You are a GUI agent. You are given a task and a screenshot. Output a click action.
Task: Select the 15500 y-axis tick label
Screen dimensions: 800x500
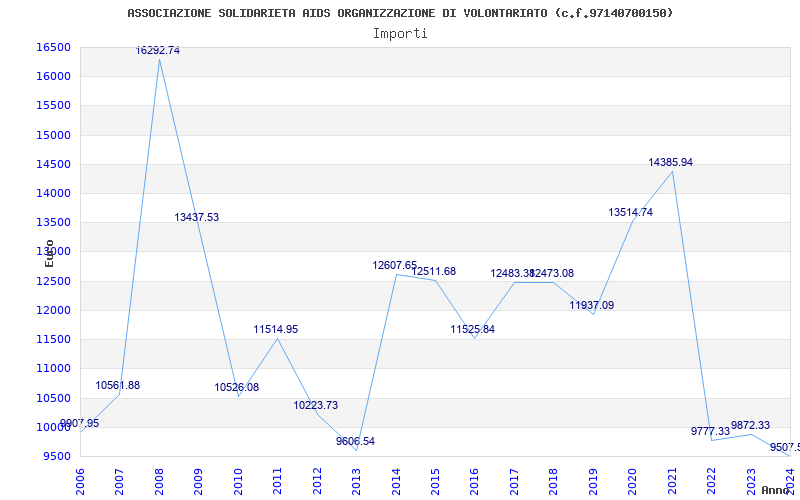coord(54,106)
